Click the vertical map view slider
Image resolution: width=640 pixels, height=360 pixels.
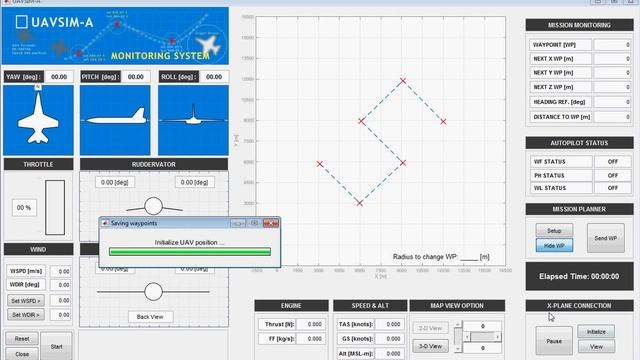click(458, 337)
